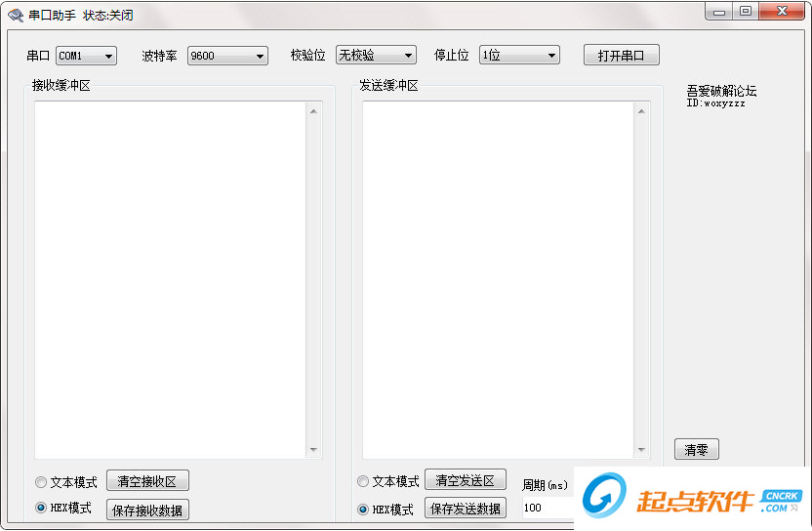The image size is (812, 531).
Task: Minimize the 串口助手 window
Action: pyautogui.click(x=718, y=12)
